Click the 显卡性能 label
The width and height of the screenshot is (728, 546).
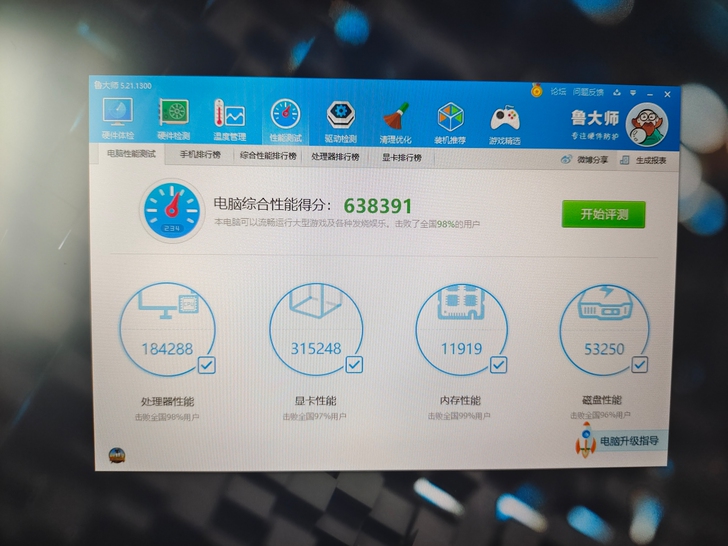pyautogui.click(x=315, y=400)
